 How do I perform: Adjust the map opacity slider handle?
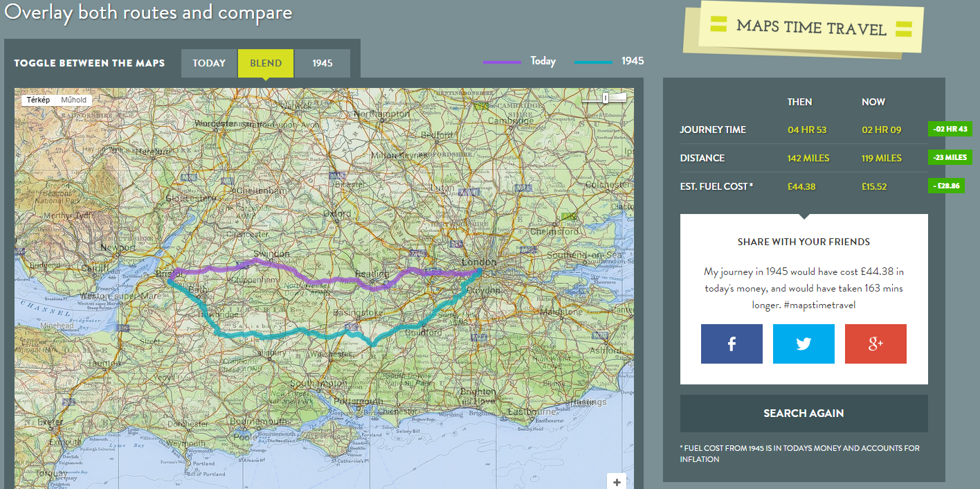(606, 98)
